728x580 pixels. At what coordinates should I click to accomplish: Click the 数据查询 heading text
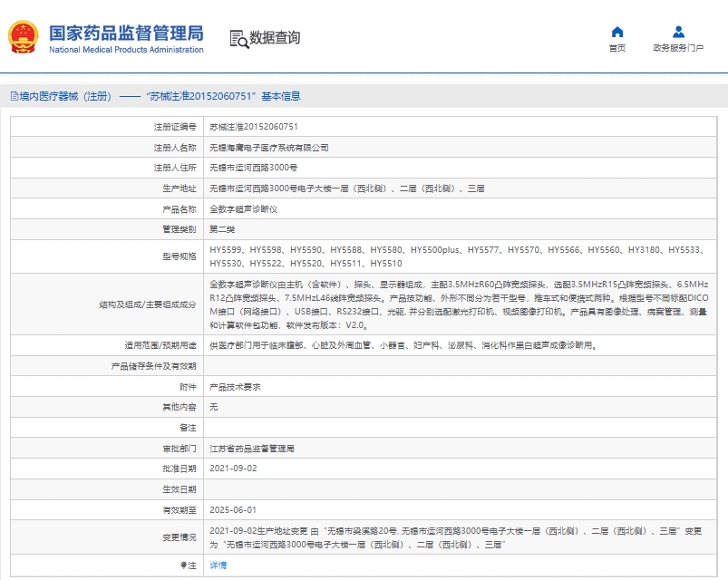coord(275,37)
